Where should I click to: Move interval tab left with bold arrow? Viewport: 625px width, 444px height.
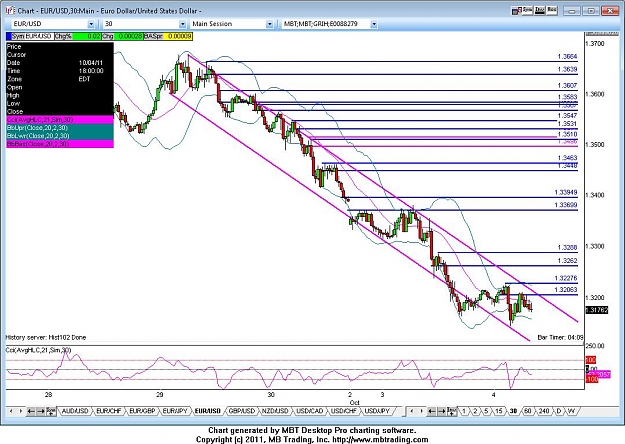(x=432, y=411)
